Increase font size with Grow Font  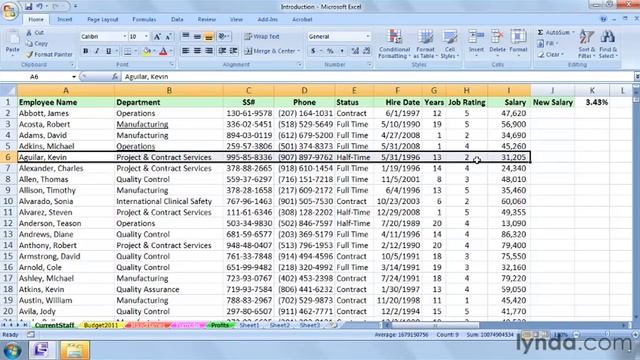click(x=157, y=37)
